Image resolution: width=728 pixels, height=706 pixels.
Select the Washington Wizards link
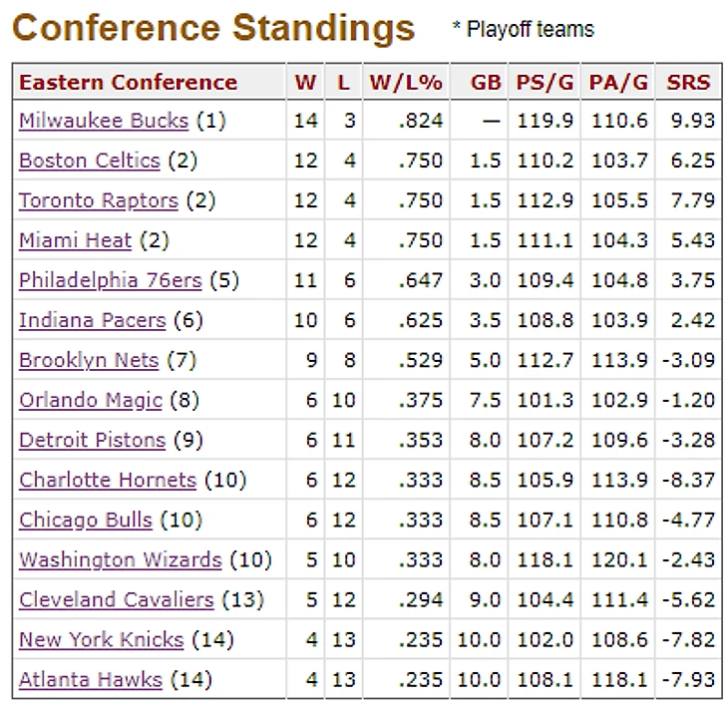120,559
